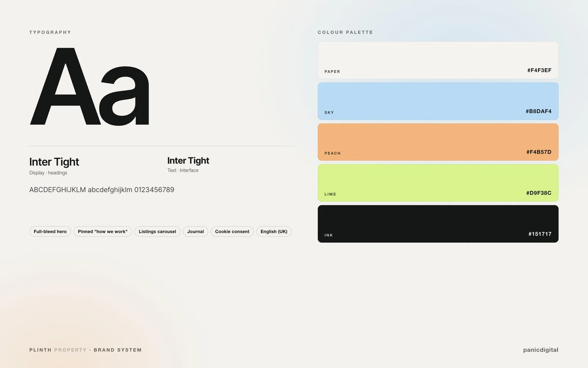This screenshot has width=588, height=368.
Task: Click the COLOUR PALETTE section label
Action: 345,32
